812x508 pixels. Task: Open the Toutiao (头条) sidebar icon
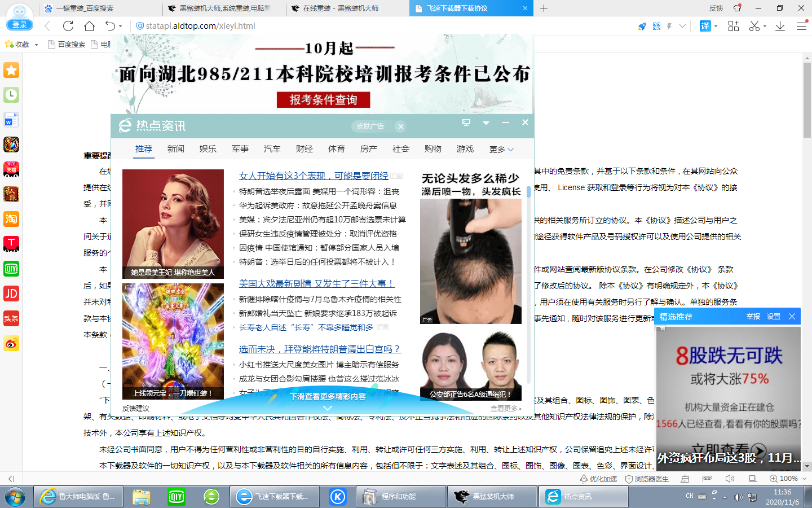[x=11, y=318]
